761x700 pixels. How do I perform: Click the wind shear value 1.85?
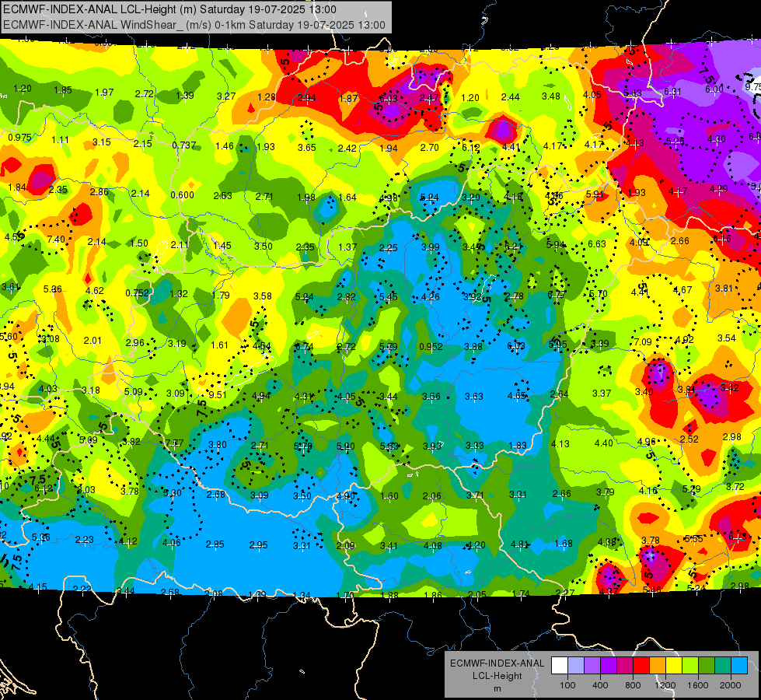coord(63,90)
